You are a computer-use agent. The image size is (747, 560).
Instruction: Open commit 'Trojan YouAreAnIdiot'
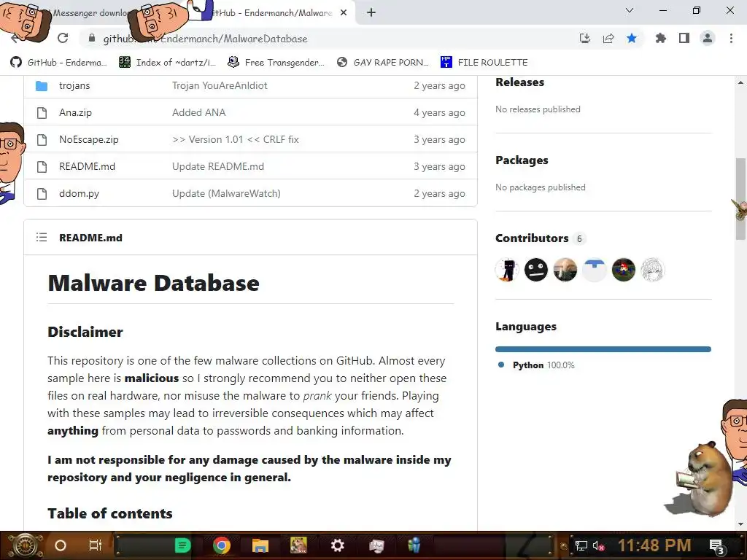pos(220,86)
